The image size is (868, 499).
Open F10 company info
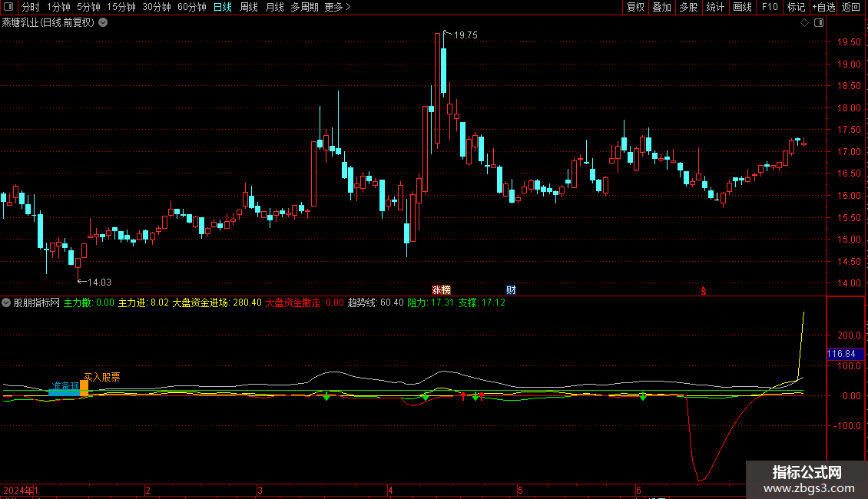coord(770,7)
